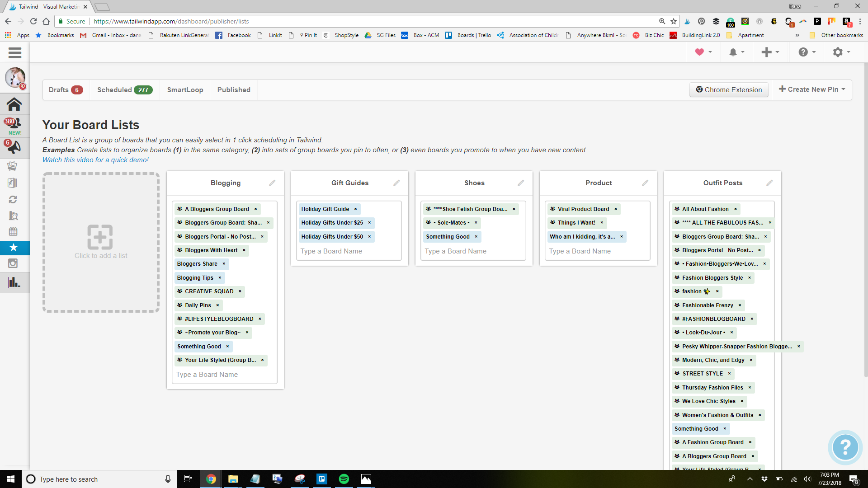This screenshot has height=488, width=868.
Task: Open the Pin Inspector magnifier sidebar icon
Action: coord(13,216)
